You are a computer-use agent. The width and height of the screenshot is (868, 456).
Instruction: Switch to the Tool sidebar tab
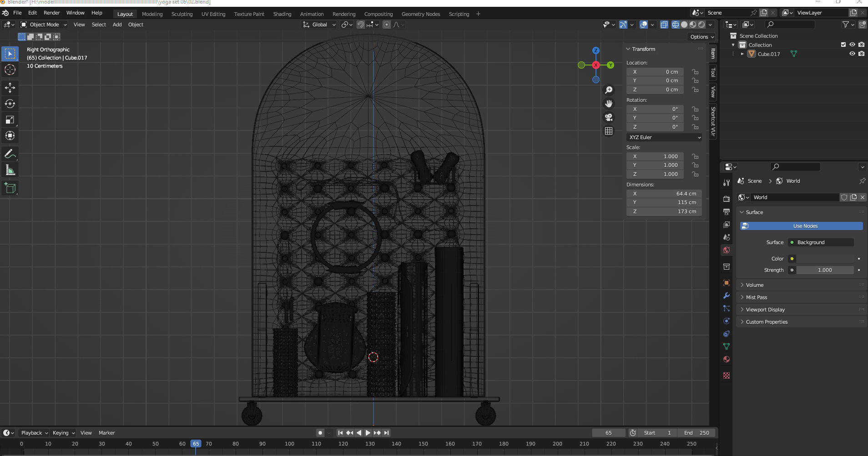pyautogui.click(x=713, y=73)
